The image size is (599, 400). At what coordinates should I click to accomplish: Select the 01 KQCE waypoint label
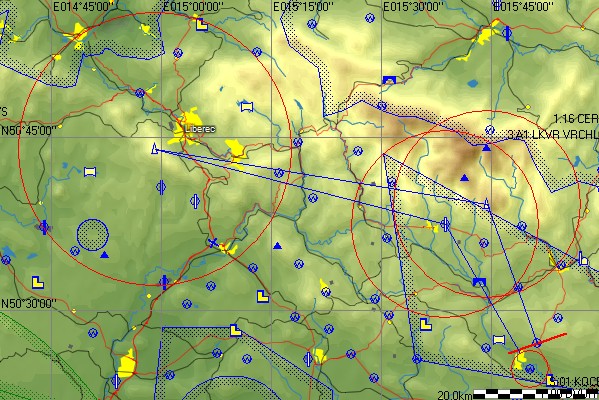tap(578, 381)
